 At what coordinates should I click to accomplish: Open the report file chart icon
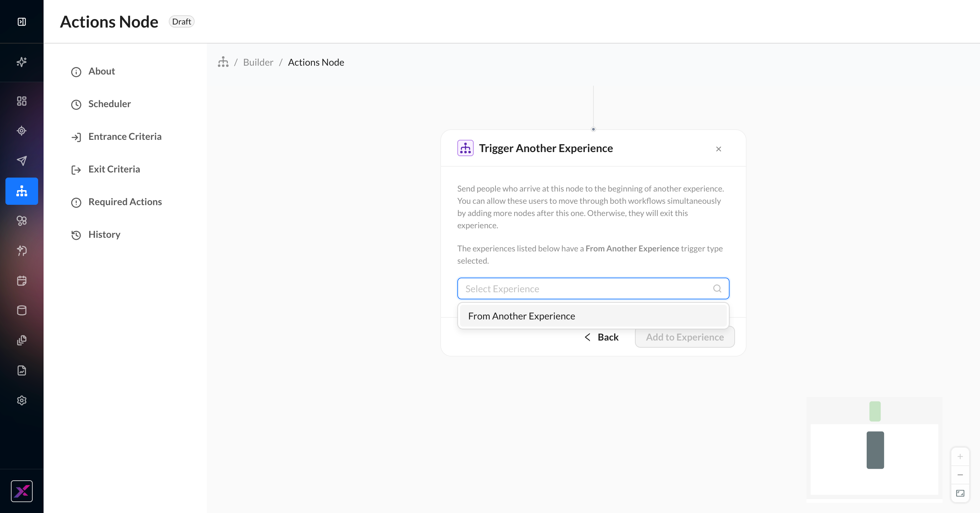(22, 370)
